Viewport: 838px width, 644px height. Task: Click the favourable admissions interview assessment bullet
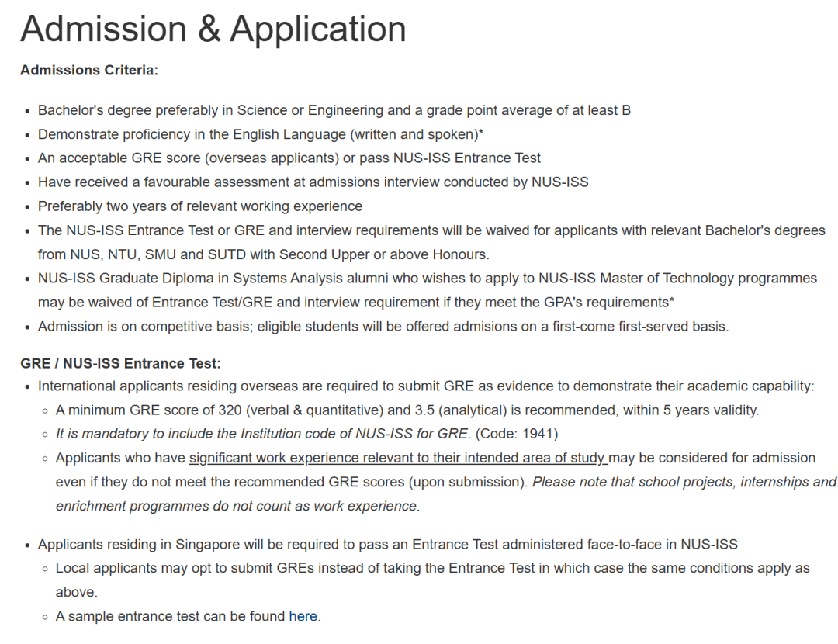pos(313,182)
